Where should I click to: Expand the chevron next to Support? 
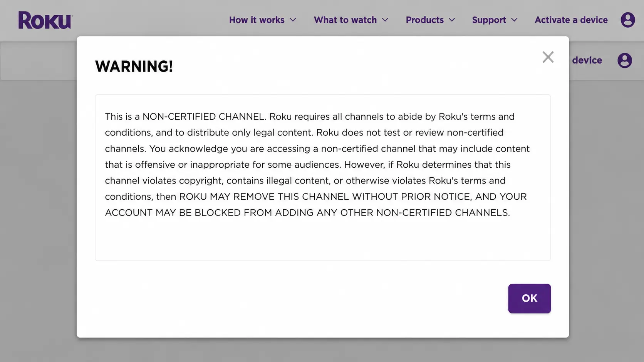[514, 20]
